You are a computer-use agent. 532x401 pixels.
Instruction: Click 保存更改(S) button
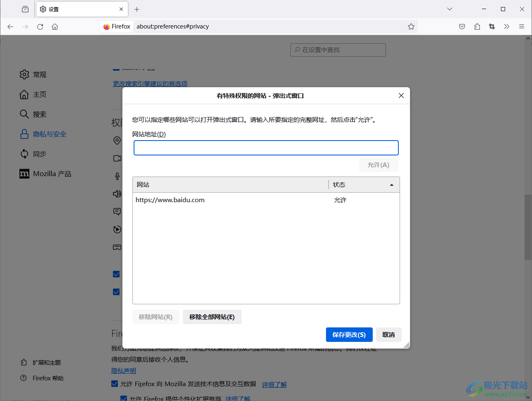pyautogui.click(x=349, y=335)
